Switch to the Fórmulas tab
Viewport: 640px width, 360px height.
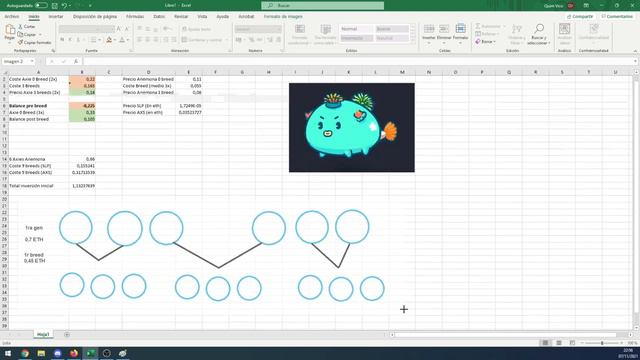135,17
